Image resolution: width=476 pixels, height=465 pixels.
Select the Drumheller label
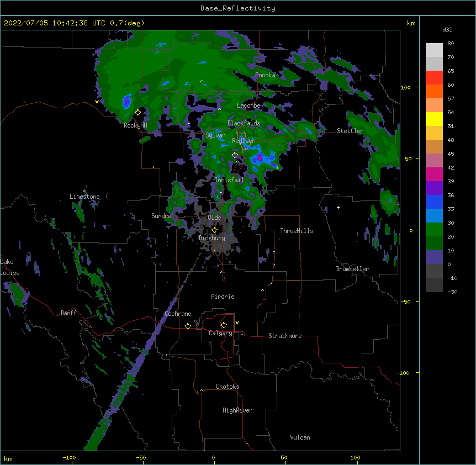pos(352,269)
